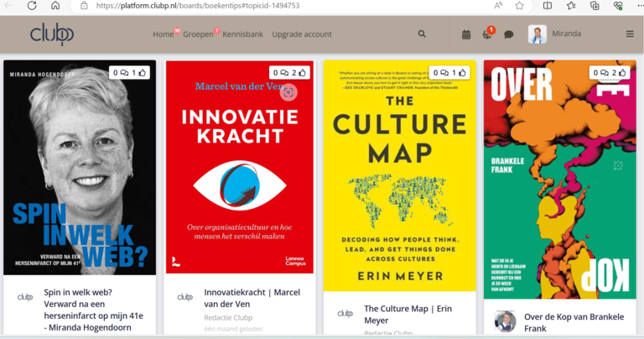This screenshot has height=339, width=644.
Task: Open read aloud icon in the address bar
Action: [x=498, y=5]
